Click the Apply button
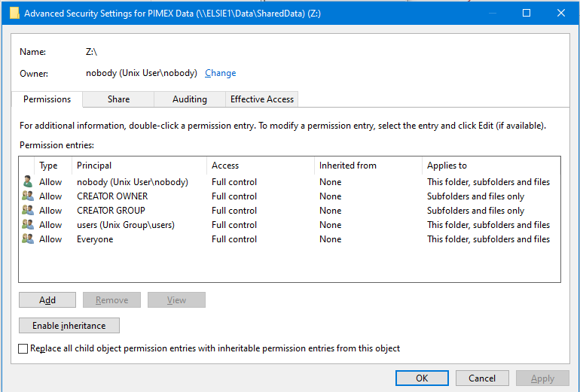 (542, 378)
